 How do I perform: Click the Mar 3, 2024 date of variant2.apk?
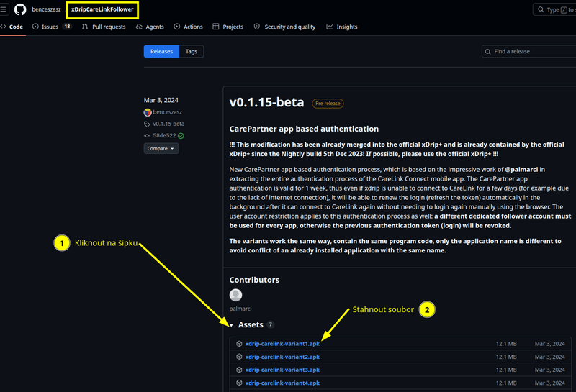click(550, 357)
